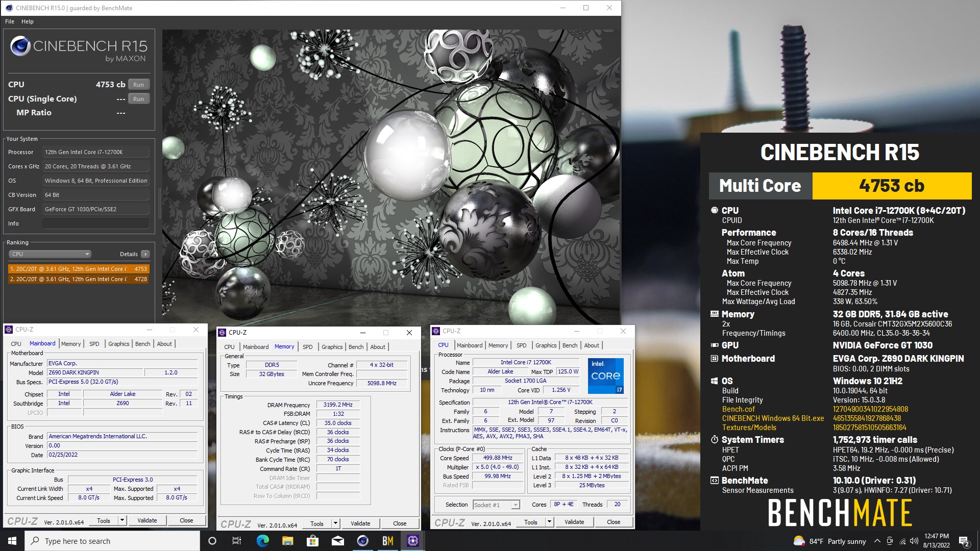The image size is (980, 551).
Task: Click Tools button in Mainboard CPU-Z window
Action: (104, 520)
